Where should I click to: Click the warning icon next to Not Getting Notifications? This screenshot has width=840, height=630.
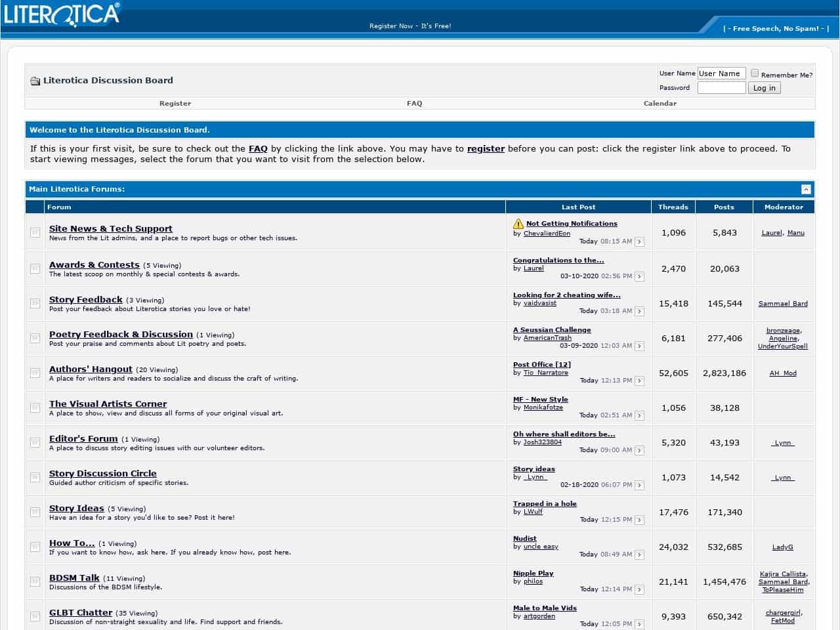[518, 224]
